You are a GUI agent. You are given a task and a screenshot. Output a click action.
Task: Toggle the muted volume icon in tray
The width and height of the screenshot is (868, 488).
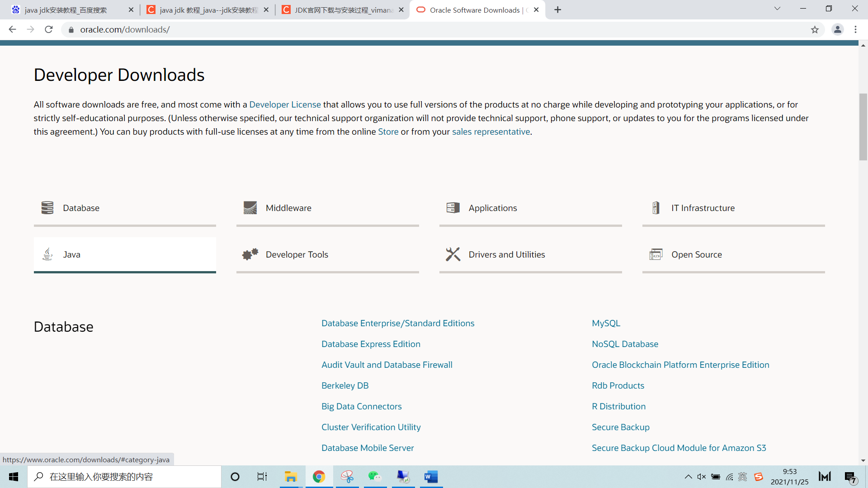tap(701, 477)
